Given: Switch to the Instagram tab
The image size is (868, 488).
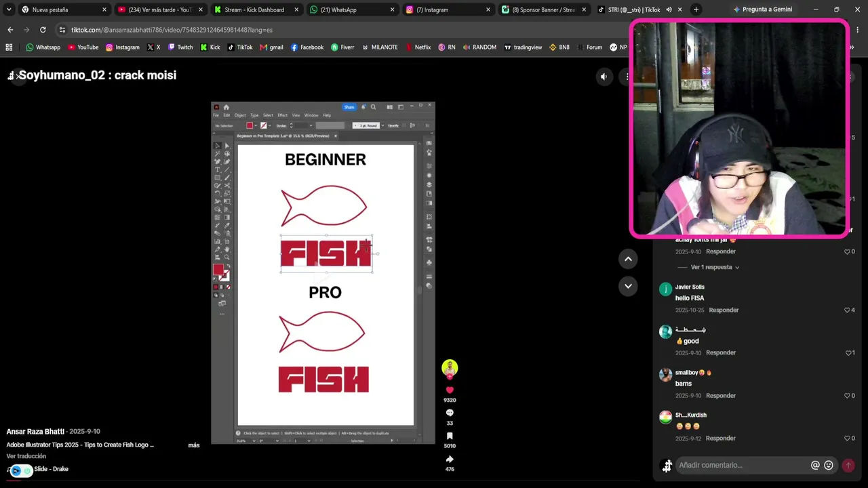Looking at the screenshot, I should (x=448, y=9).
